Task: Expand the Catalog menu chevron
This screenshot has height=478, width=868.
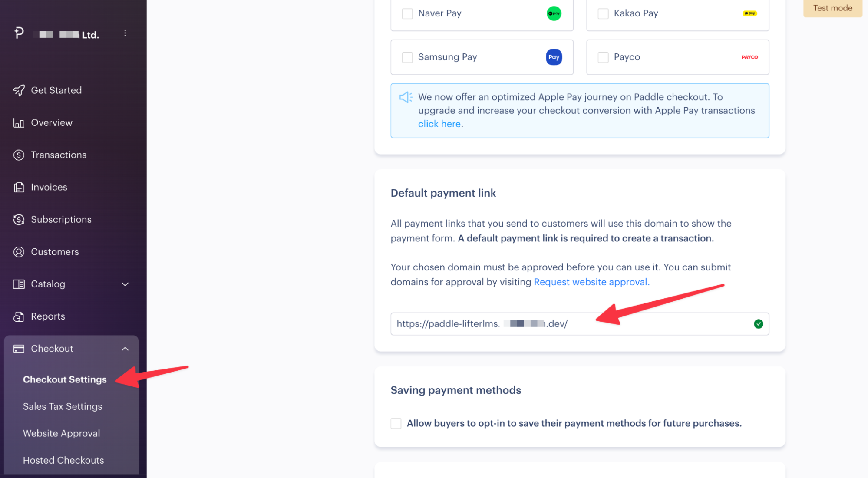Action: click(125, 284)
